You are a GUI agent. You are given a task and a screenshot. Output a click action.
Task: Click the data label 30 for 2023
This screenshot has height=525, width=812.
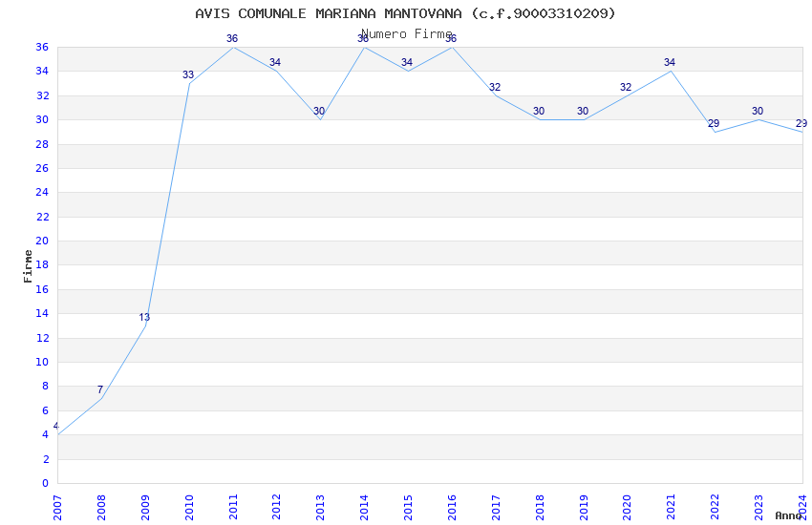click(758, 112)
